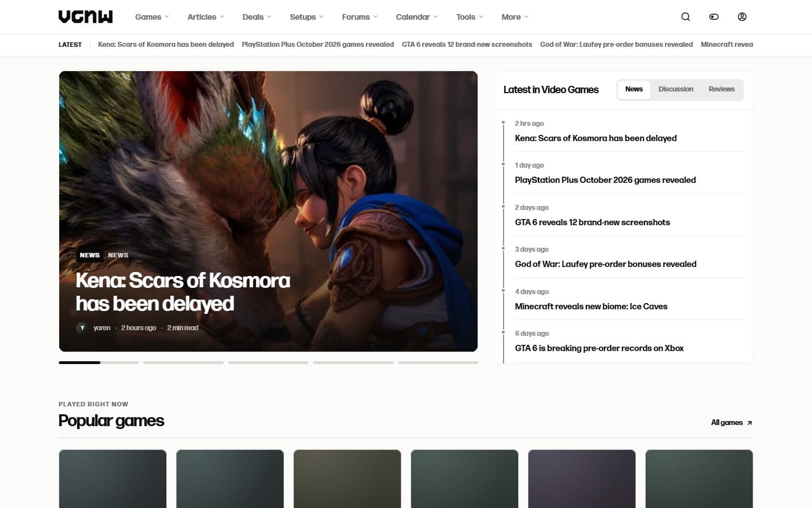Image resolution: width=812 pixels, height=508 pixels.
Task: Open sidebar story Kena: Scars of Kosmora delayed
Action: tap(595, 138)
